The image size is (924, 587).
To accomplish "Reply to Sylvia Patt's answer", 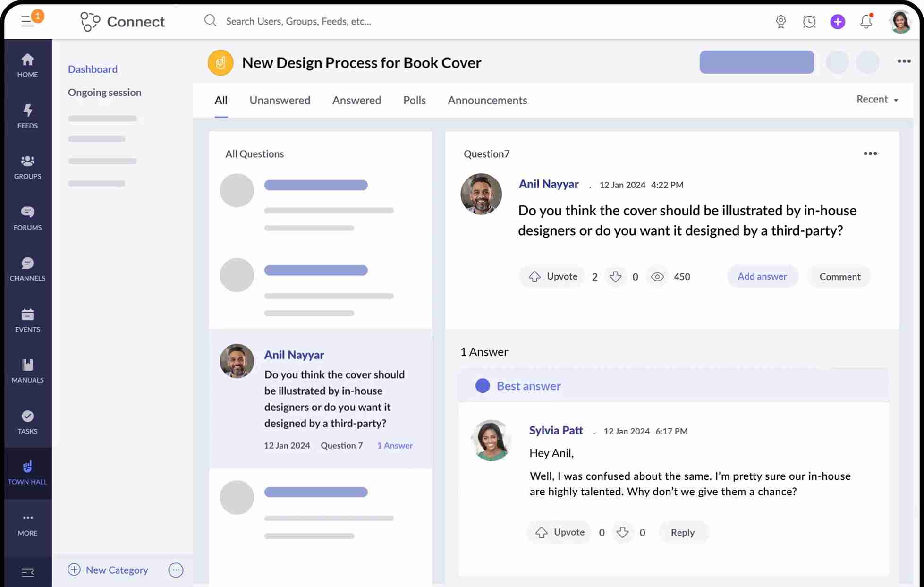I will tap(683, 532).
